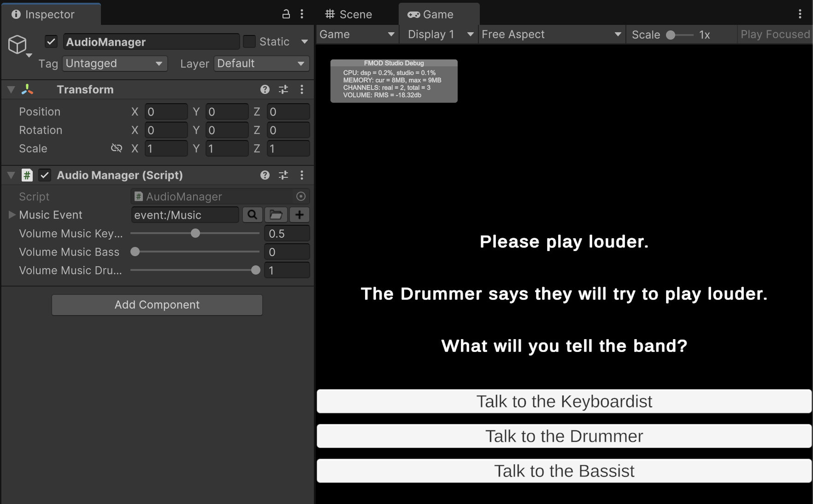The height and width of the screenshot is (504, 813).
Task: Disable the AudioManager GameObject active checkbox
Action: (51, 42)
